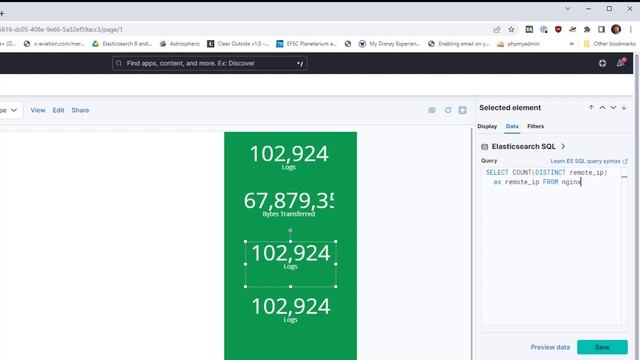Move selected element down one layer

coord(613,107)
